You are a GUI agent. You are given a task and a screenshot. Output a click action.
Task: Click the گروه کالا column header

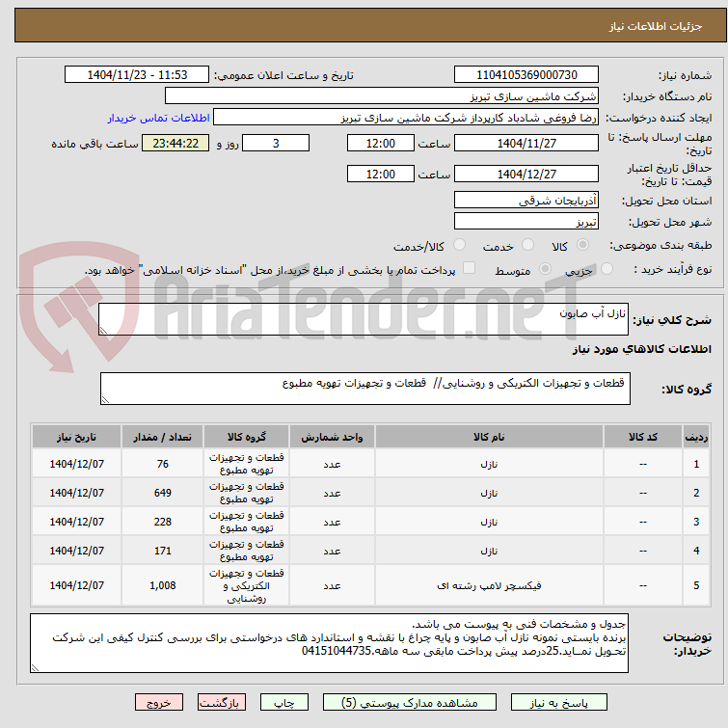pyautogui.click(x=247, y=437)
